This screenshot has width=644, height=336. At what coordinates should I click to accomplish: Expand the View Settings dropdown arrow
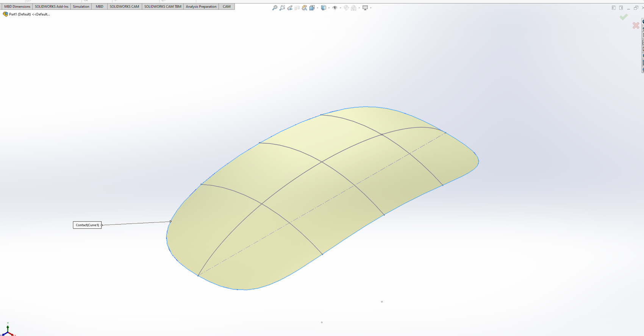click(370, 8)
